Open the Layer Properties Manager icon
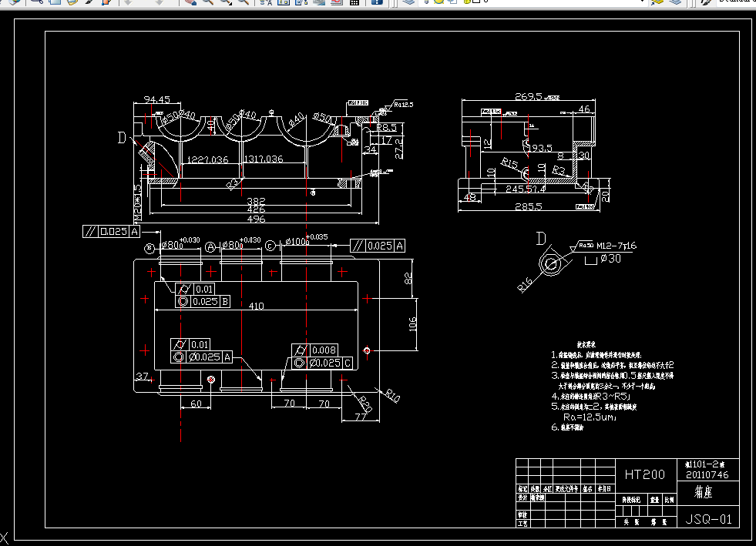The height and width of the screenshot is (546, 756). 409,2
